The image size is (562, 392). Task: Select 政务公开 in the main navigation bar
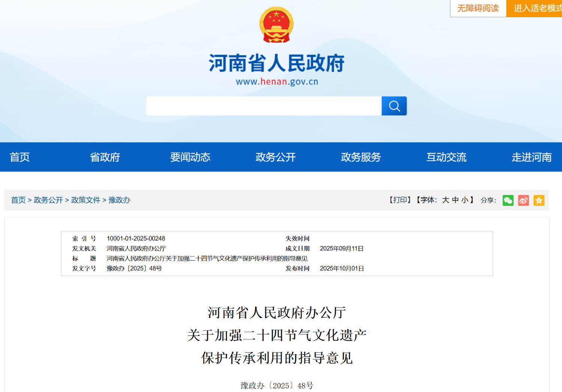click(x=276, y=157)
